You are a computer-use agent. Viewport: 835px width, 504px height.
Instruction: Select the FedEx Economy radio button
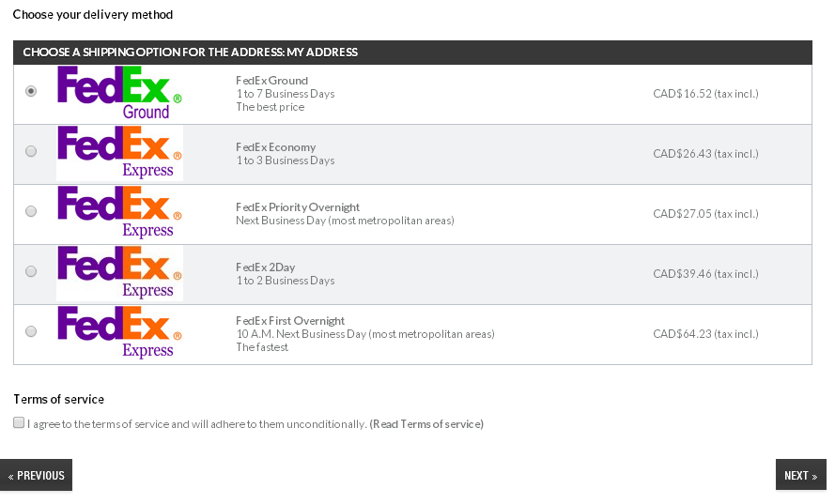click(31, 151)
